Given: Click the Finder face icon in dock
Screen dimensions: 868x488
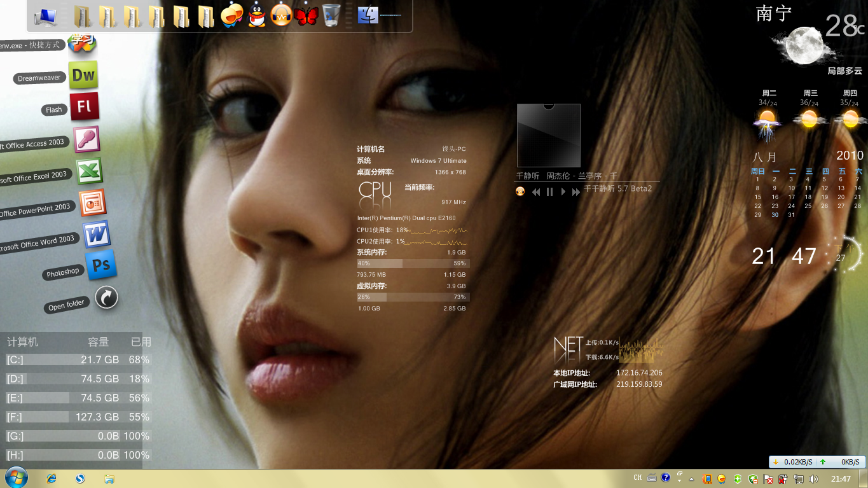Looking at the screenshot, I should pos(368,15).
